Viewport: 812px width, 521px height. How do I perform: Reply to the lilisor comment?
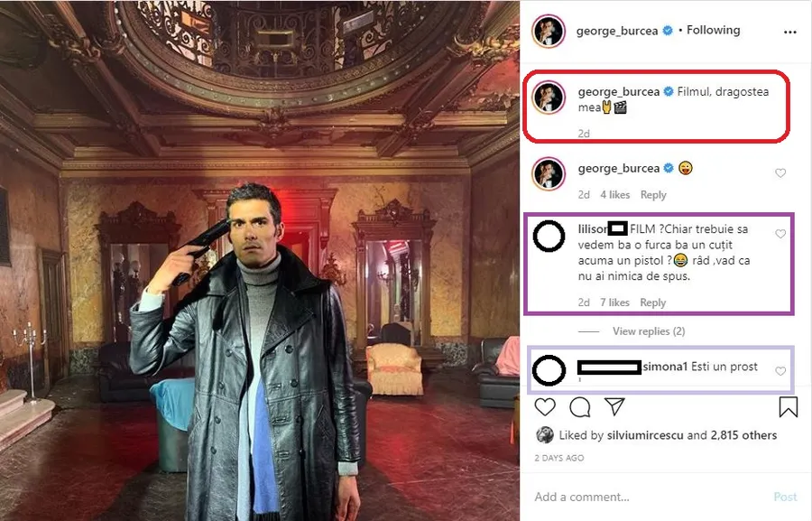coord(652,302)
